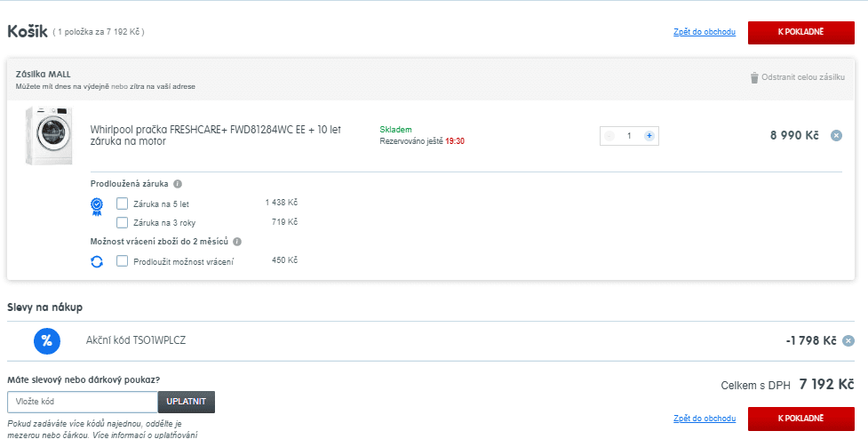
Task: Click the blue percent discount icon
Action: [x=47, y=341]
